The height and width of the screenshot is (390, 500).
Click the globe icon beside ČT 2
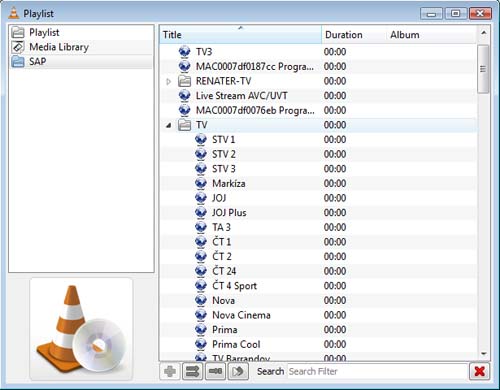pos(201,257)
